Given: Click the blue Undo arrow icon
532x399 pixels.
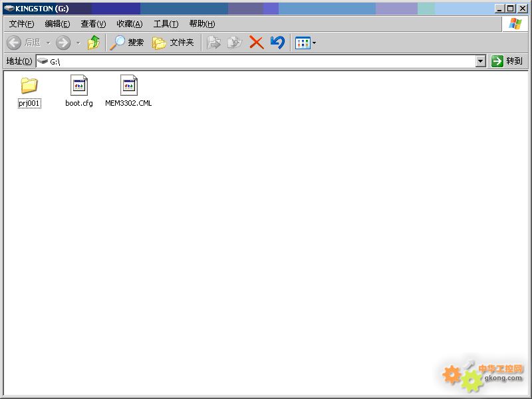Looking at the screenshot, I should click(277, 43).
